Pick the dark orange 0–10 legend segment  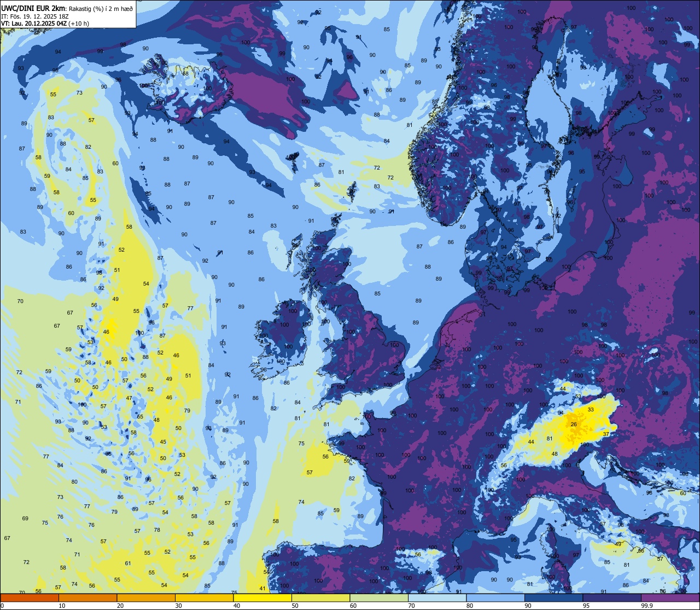[x=30, y=597]
